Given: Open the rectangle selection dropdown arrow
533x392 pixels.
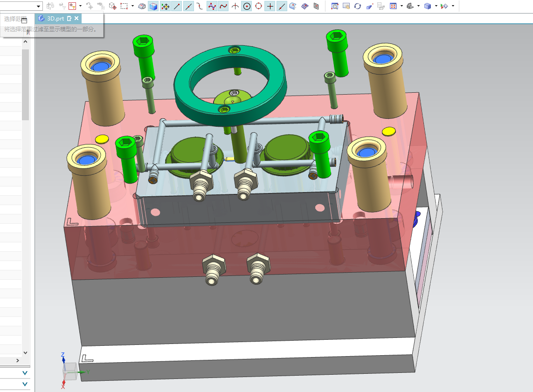Looking at the screenshot, I should 132,6.
